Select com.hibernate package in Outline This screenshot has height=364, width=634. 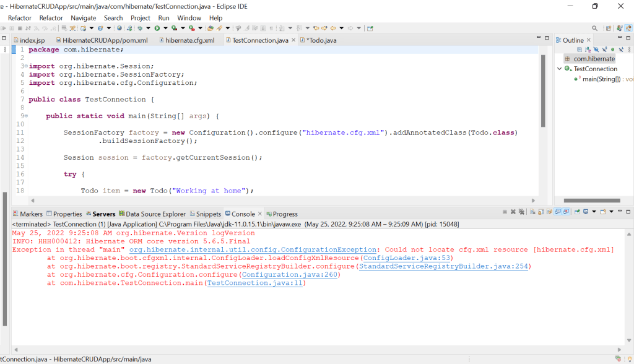[590, 59]
